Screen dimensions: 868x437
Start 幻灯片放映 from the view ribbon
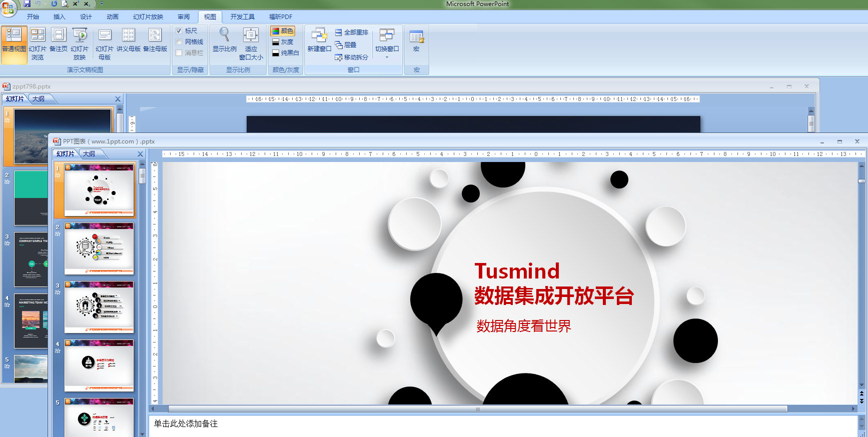tap(80, 44)
